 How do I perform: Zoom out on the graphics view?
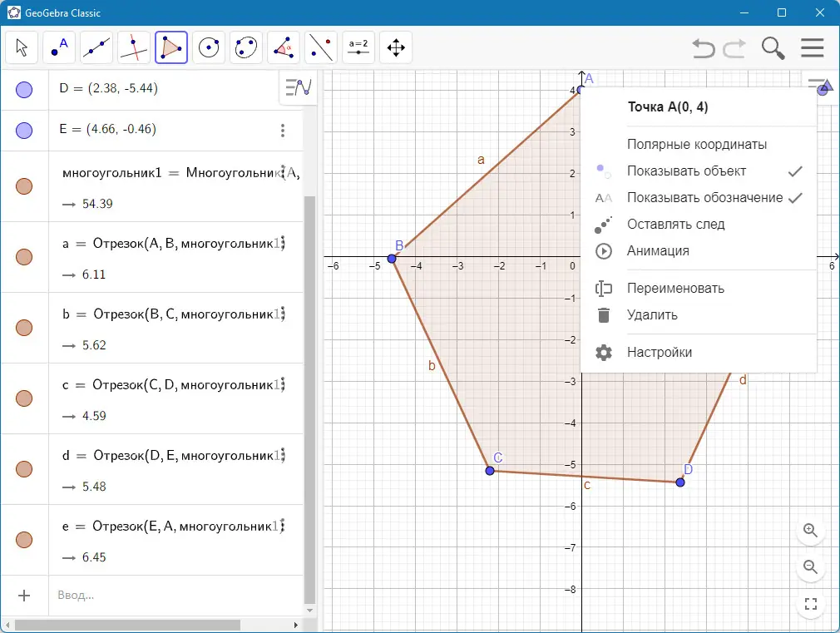pyautogui.click(x=811, y=566)
